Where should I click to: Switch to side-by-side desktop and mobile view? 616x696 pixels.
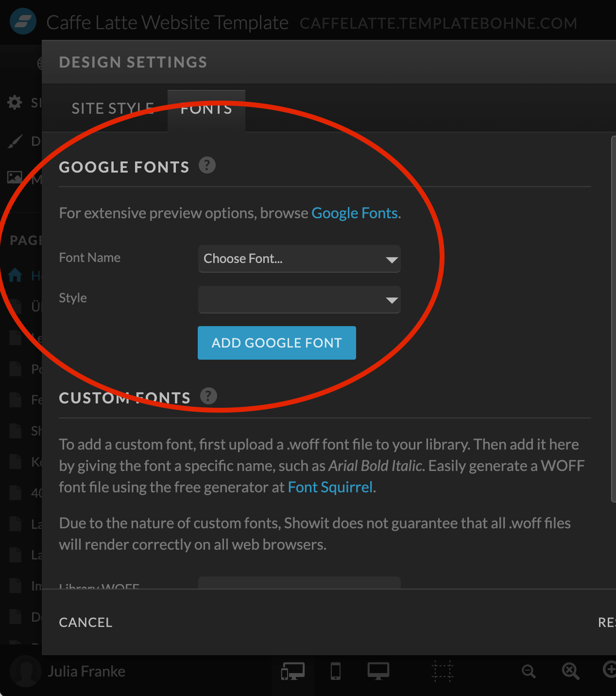pyautogui.click(x=292, y=672)
